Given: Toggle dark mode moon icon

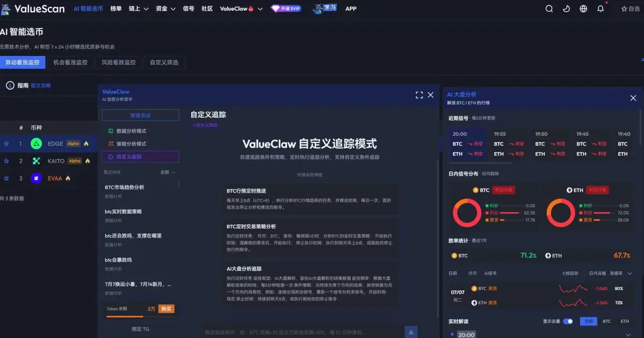Looking at the screenshot, I should 566,9.
